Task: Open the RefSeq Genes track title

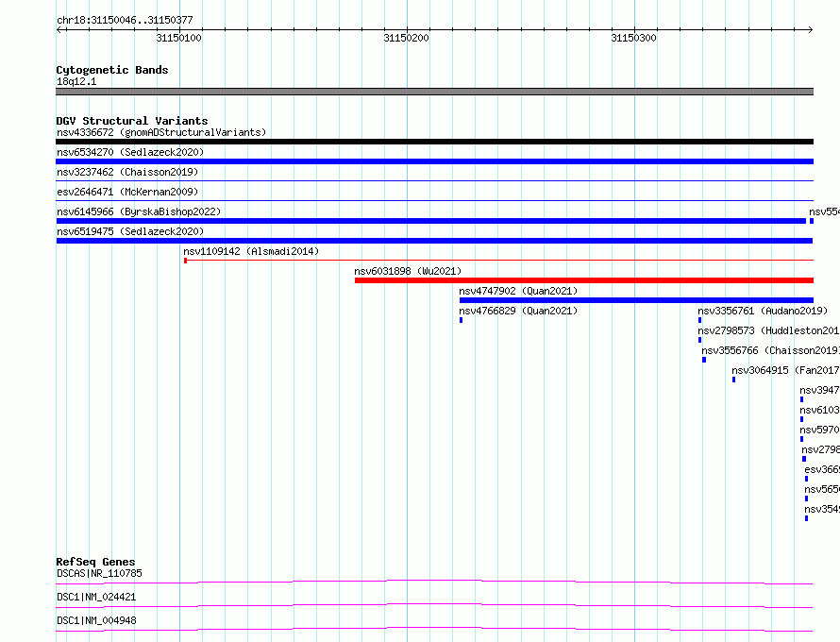Action: pos(95,562)
